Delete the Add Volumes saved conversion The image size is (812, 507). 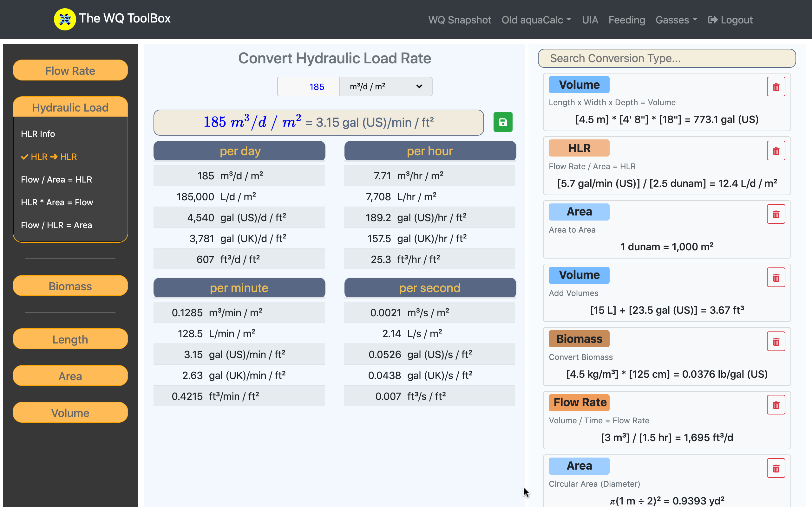776,278
